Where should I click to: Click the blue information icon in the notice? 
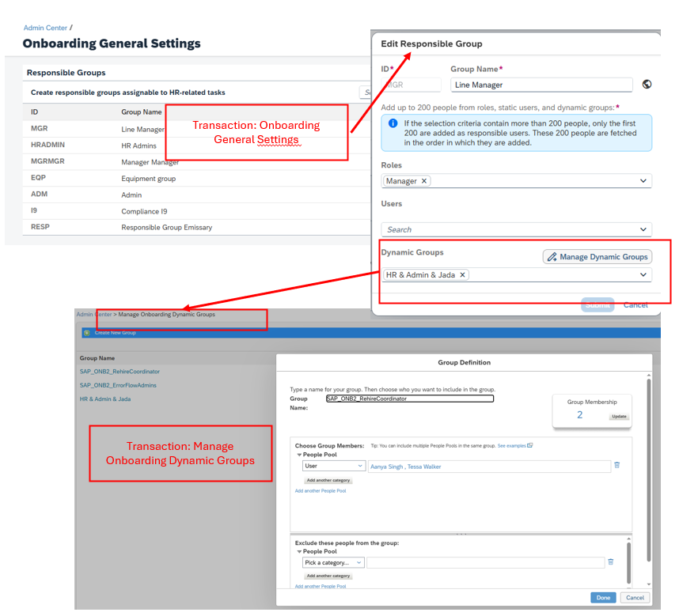pyautogui.click(x=393, y=123)
